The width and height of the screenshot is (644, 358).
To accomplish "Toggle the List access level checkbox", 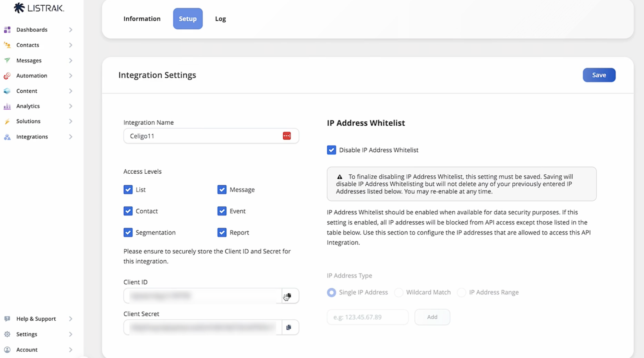I will pyautogui.click(x=128, y=190).
